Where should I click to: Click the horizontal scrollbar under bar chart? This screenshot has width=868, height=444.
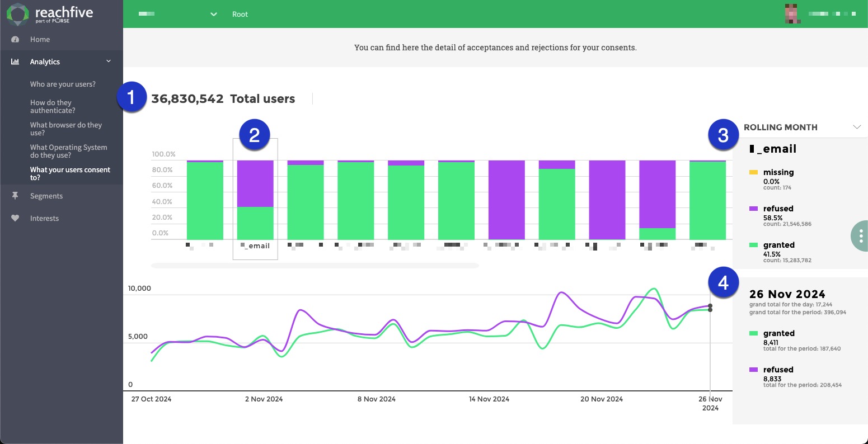point(315,266)
